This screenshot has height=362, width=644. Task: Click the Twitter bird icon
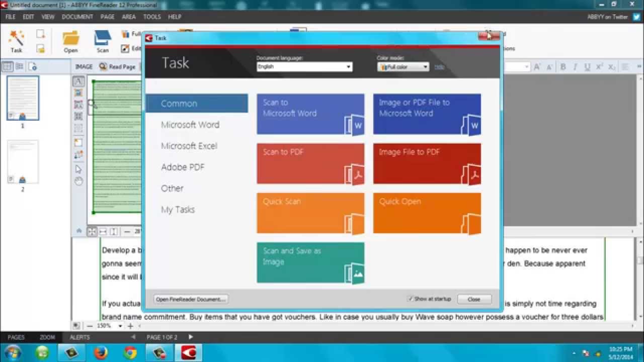636,17
